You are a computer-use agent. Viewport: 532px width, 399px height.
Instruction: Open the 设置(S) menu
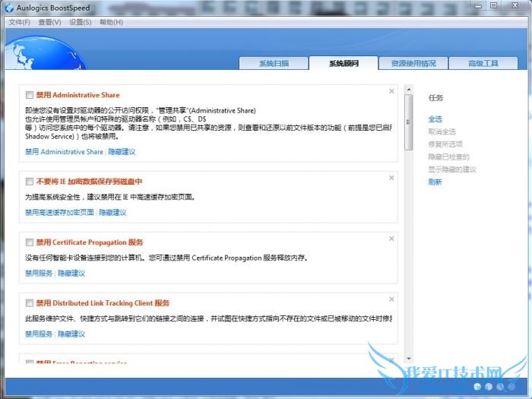click(80, 22)
